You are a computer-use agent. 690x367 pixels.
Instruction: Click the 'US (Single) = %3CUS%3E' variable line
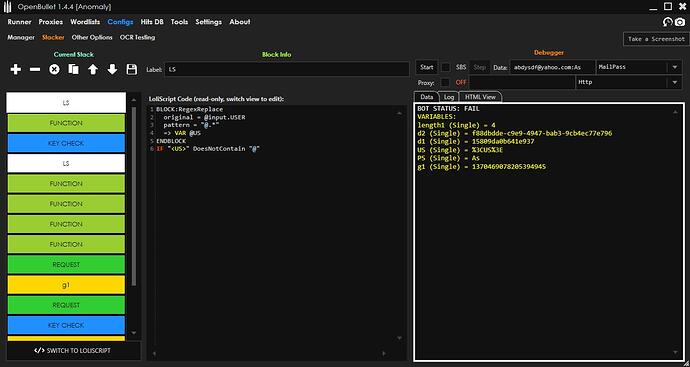pos(460,150)
